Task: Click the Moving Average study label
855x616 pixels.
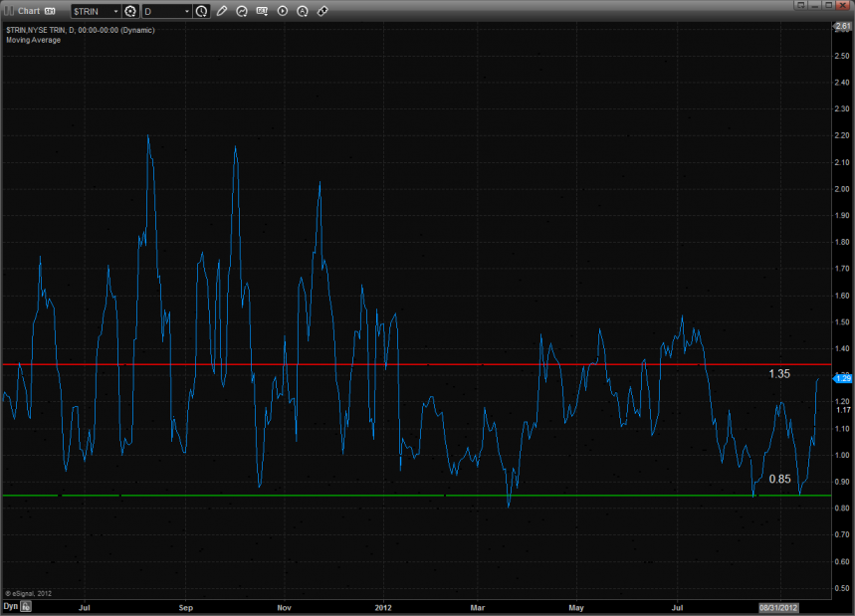Action: [33, 40]
